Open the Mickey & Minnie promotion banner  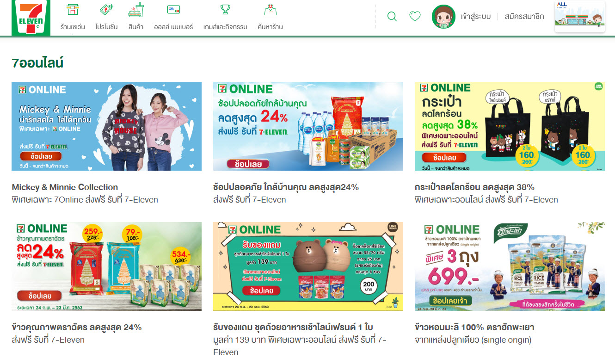pos(106,126)
